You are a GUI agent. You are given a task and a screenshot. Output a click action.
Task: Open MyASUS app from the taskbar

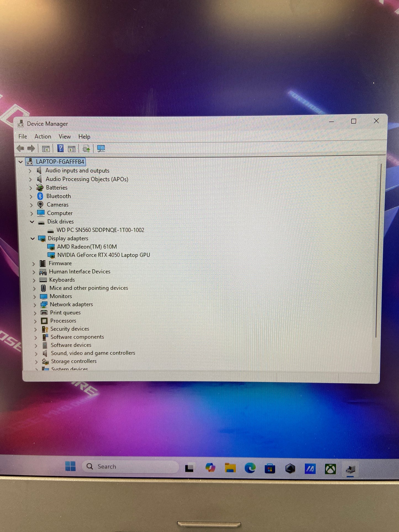310,469
